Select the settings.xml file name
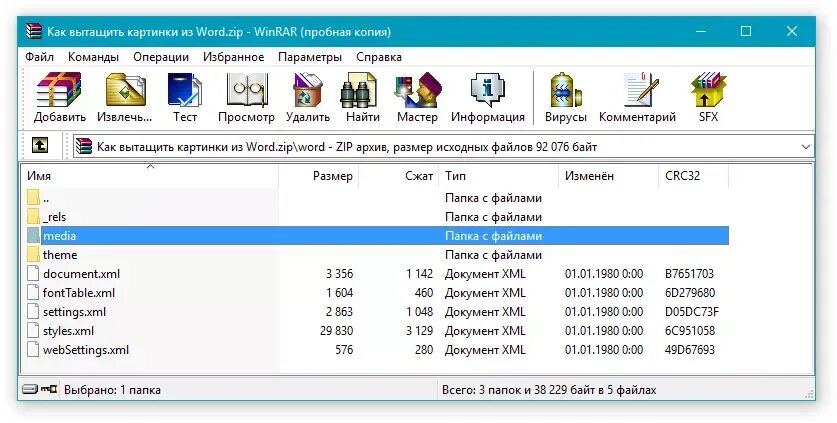Screen dimensions: 837x423 pyautogui.click(x=75, y=312)
